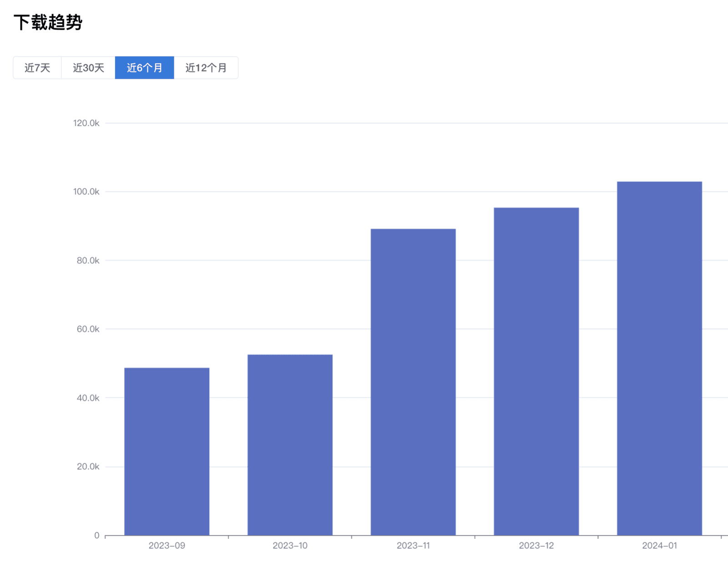Switch to the 近30天 tab

coord(88,68)
